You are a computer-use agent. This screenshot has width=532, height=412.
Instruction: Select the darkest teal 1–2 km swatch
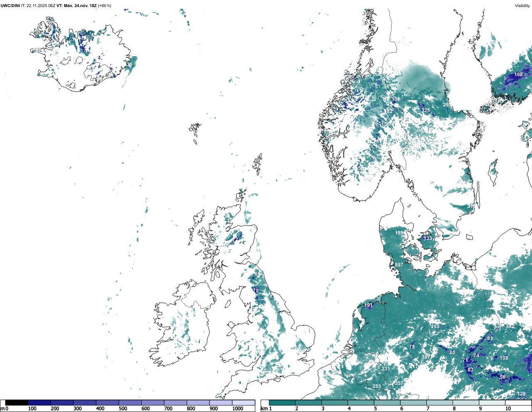(282, 402)
